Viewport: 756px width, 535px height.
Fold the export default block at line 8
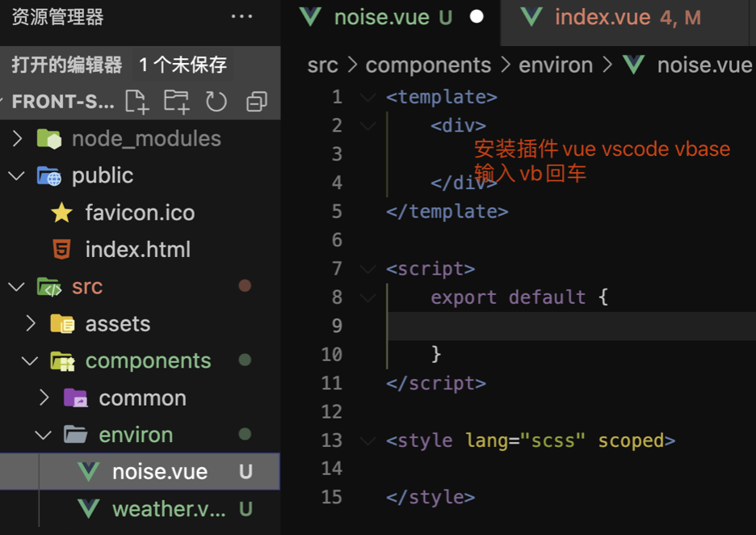[x=367, y=298]
